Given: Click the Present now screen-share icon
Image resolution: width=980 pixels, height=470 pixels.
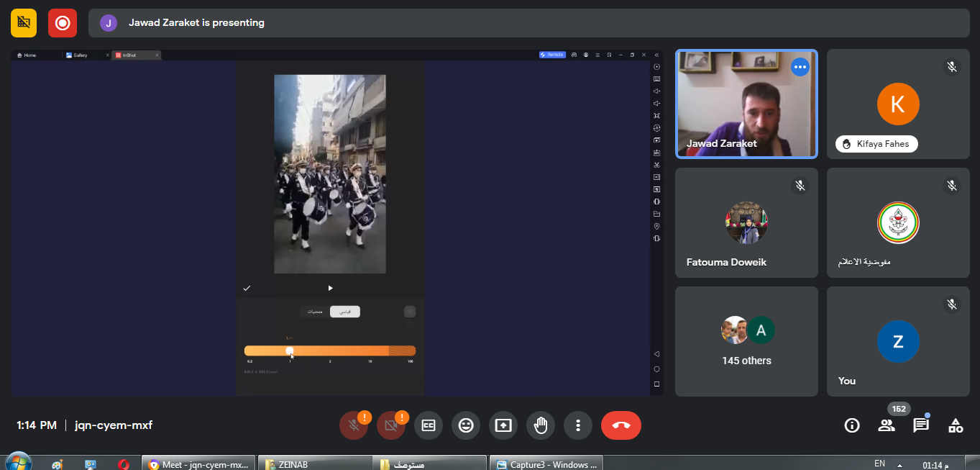Looking at the screenshot, I should [503, 425].
